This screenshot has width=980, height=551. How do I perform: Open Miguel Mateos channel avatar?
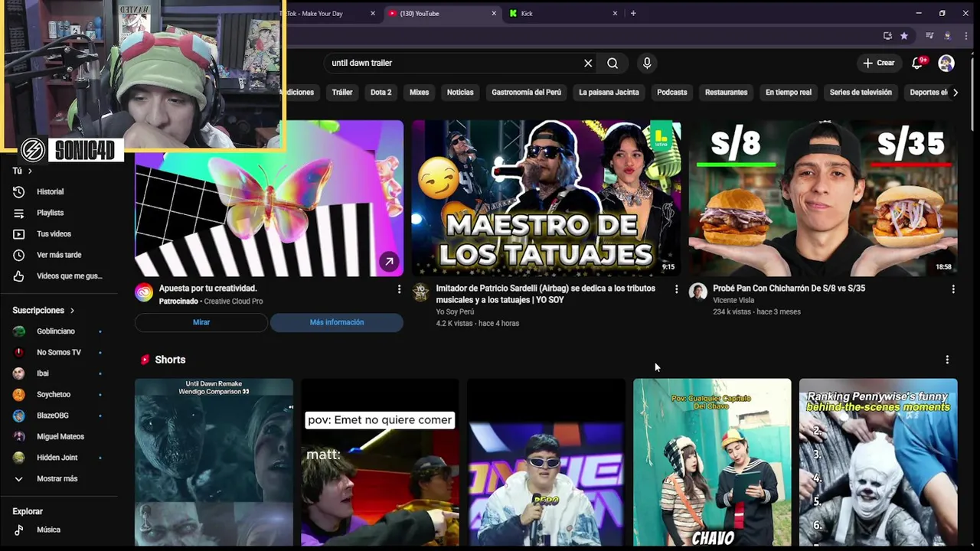tap(19, 437)
